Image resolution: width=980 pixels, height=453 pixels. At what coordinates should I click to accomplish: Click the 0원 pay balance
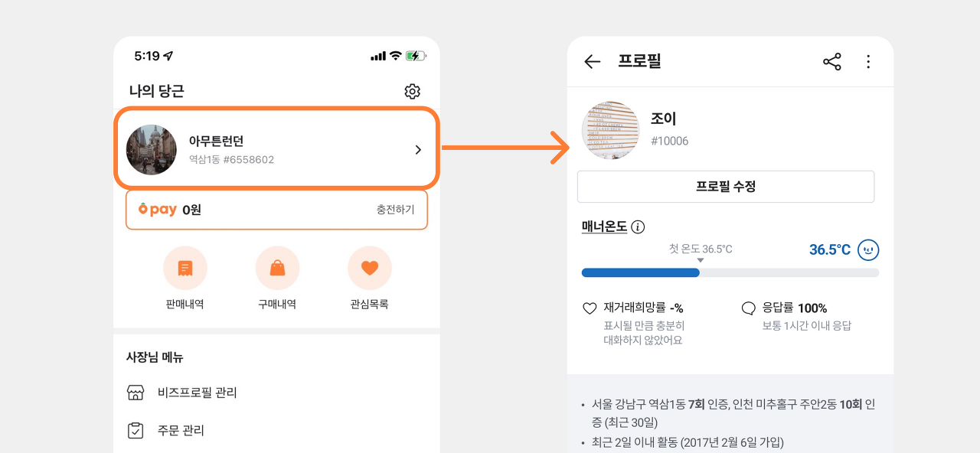coord(191,210)
